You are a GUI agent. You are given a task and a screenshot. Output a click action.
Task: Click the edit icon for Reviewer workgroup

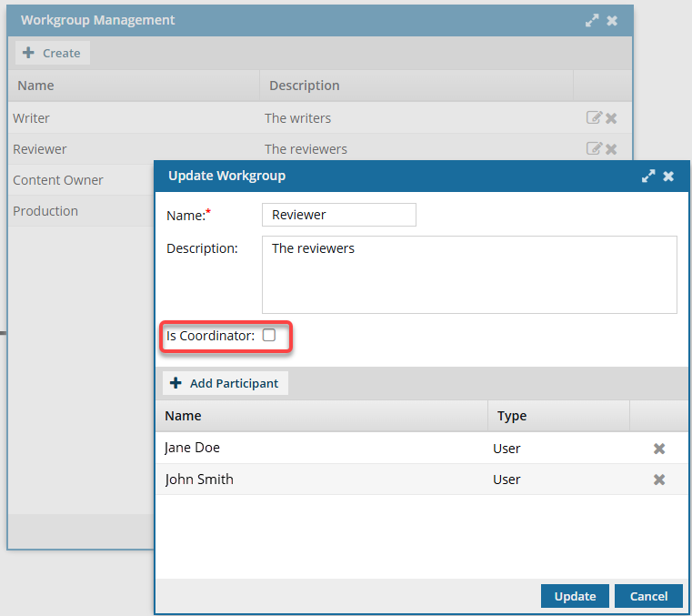594,148
